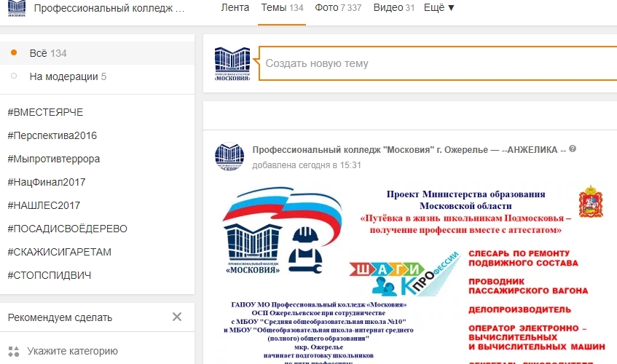617x364 pixels.
Task: Open the #ВМЕСТЕЯРЧЕ hashtag link
Action: coord(45,112)
